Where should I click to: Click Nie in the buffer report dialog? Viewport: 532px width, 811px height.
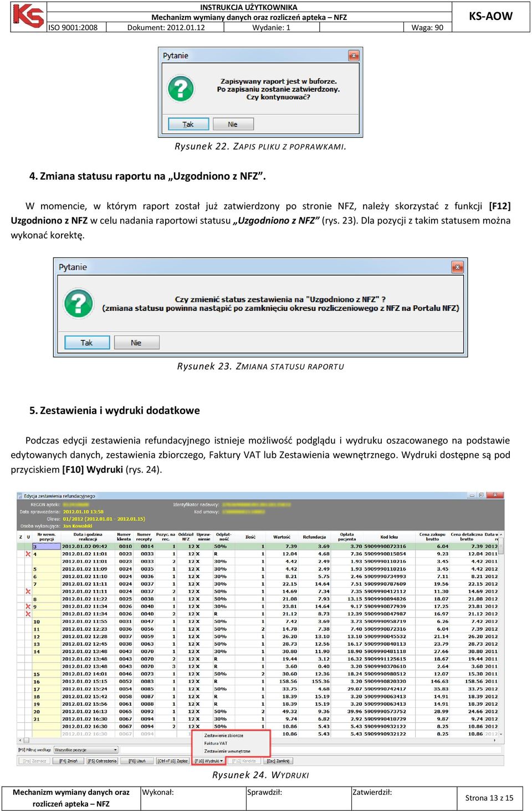(233, 124)
